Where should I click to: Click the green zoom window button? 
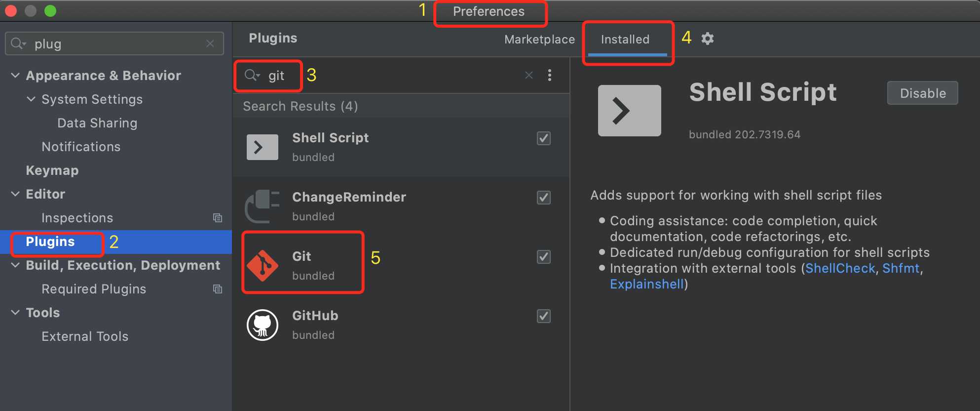(x=50, y=11)
